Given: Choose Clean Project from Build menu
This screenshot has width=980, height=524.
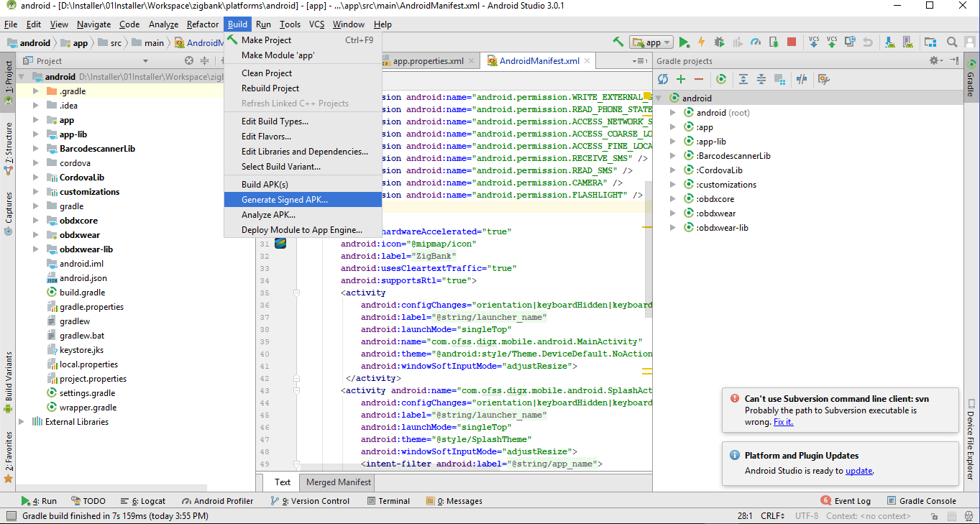Looking at the screenshot, I should (303, 73).
